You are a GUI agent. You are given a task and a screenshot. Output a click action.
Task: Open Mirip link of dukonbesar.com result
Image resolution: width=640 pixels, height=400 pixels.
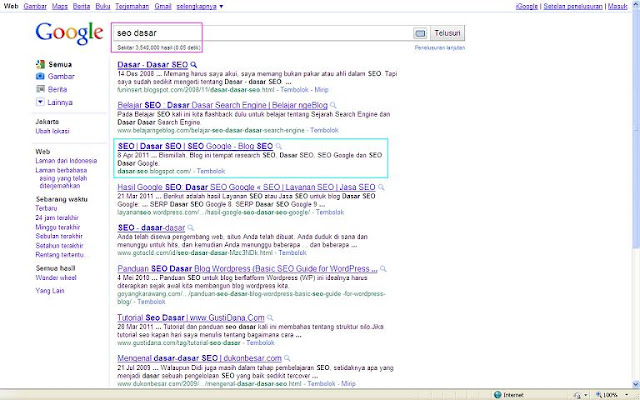click(x=348, y=384)
